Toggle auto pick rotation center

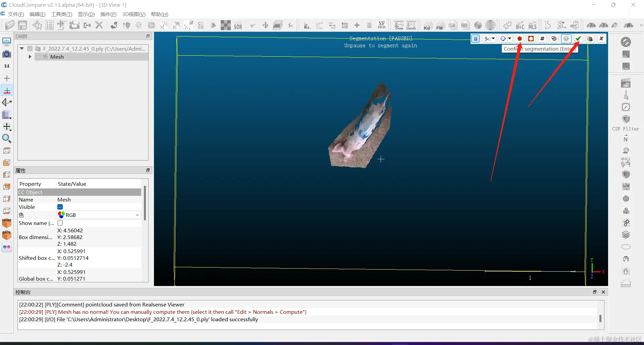pyautogui.click(x=7, y=91)
